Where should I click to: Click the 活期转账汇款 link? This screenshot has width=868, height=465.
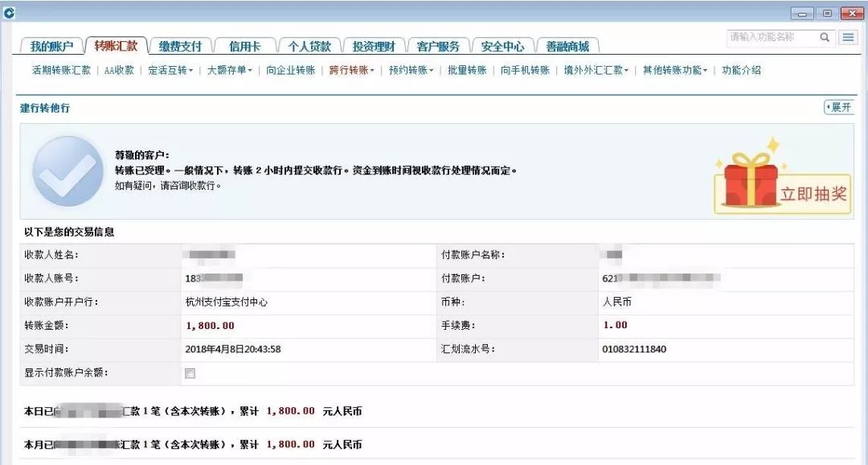tap(61, 70)
